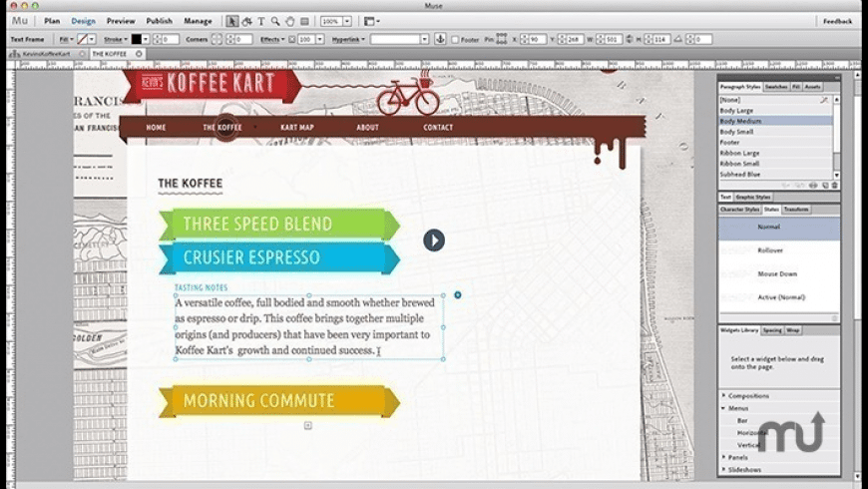Select the Rollover state
The width and height of the screenshot is (868, 489).
click(x=779, y=250)
